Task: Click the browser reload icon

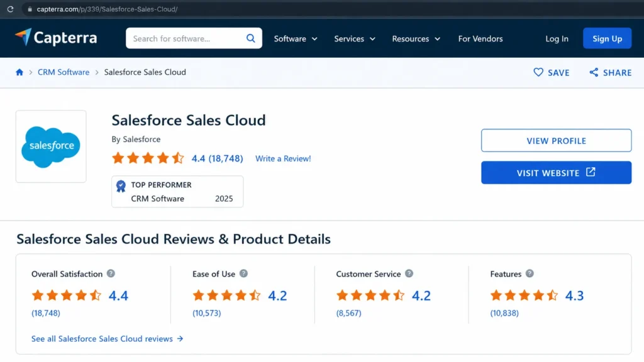Action: [10, 9]
